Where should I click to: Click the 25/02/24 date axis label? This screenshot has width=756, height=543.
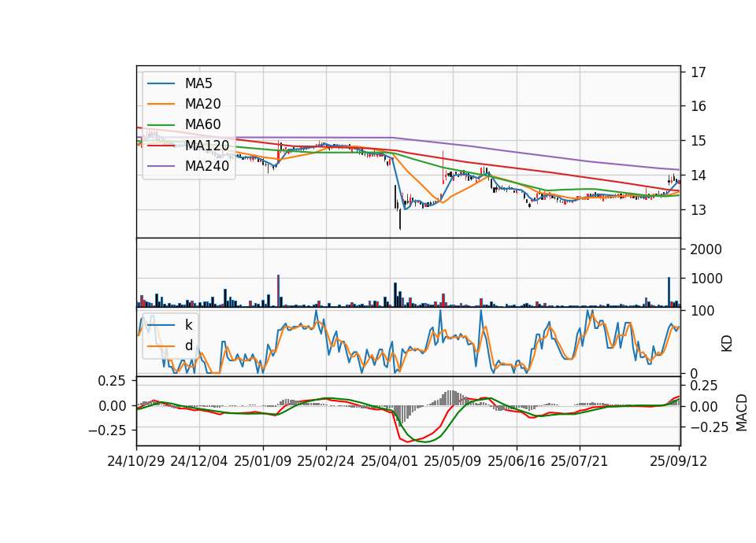click(326, 461)
